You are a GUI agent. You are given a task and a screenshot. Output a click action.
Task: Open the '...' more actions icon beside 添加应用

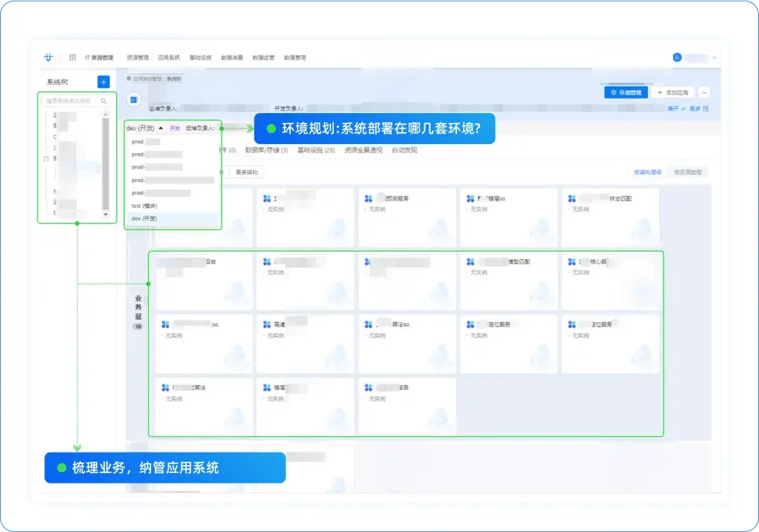tap(704, 93)
